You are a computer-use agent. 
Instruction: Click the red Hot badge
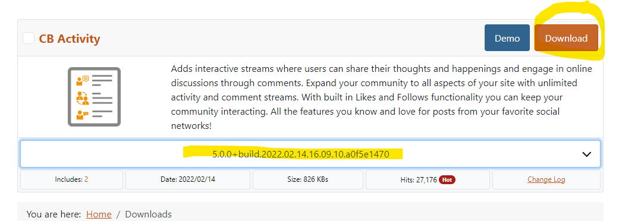(x=447, y=179)
